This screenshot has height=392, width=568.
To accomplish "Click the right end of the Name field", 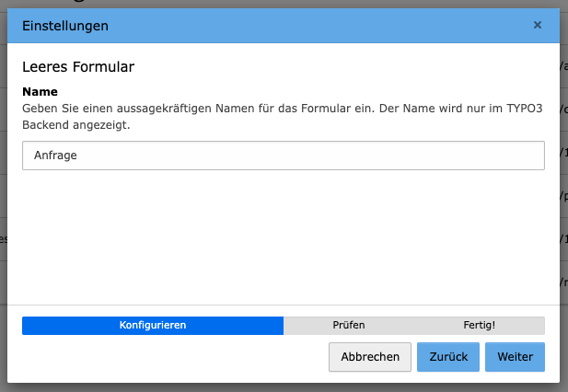I will coord(532,156).
